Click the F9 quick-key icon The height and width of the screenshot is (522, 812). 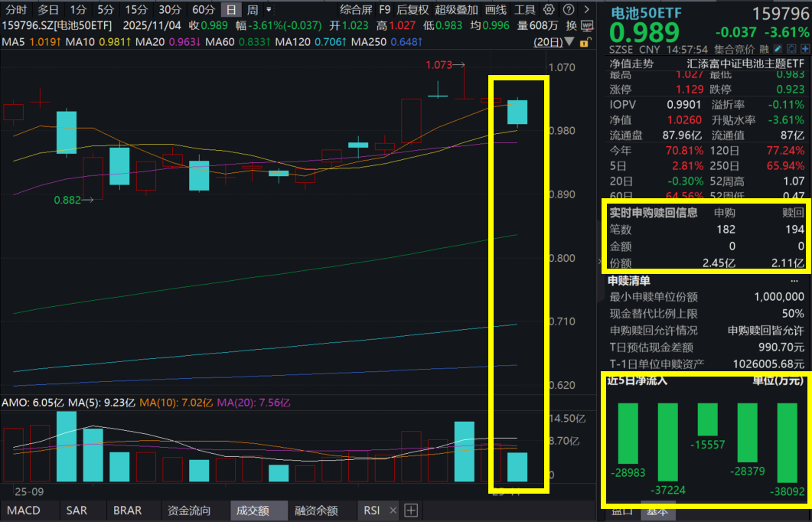point(385,10)
